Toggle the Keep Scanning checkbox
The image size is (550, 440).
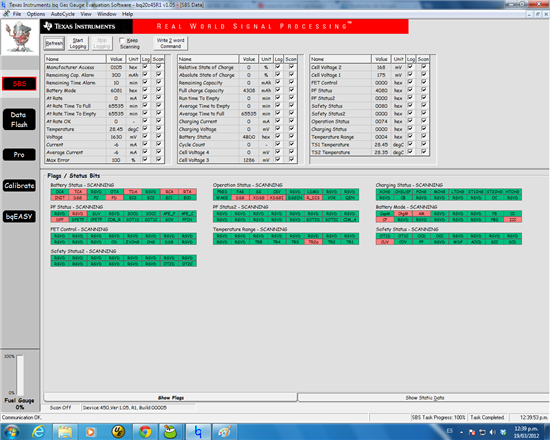(x=122, y=40)
